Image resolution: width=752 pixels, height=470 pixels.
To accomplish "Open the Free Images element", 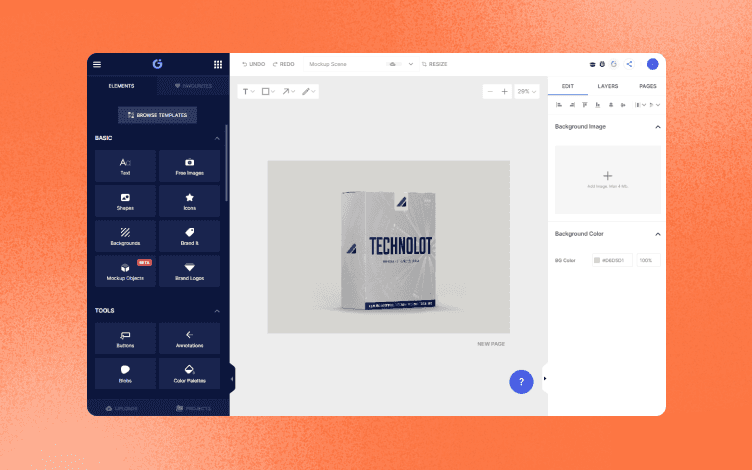I will point(189,166).
